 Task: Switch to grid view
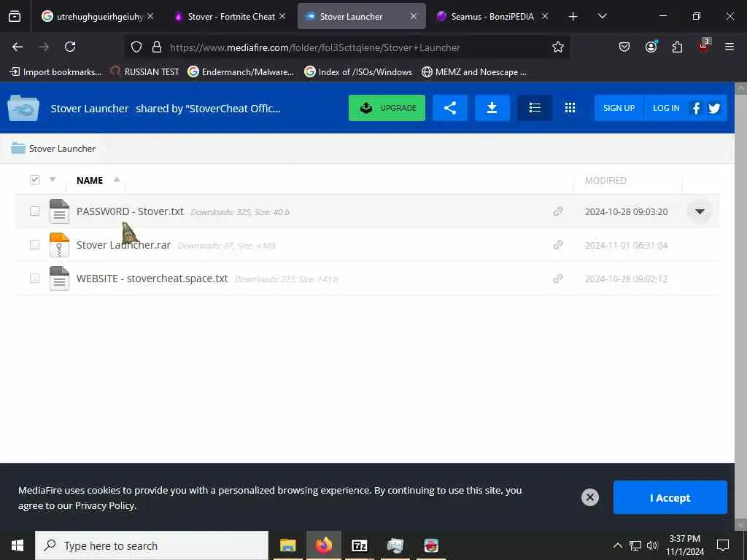(x=570, y=108)
